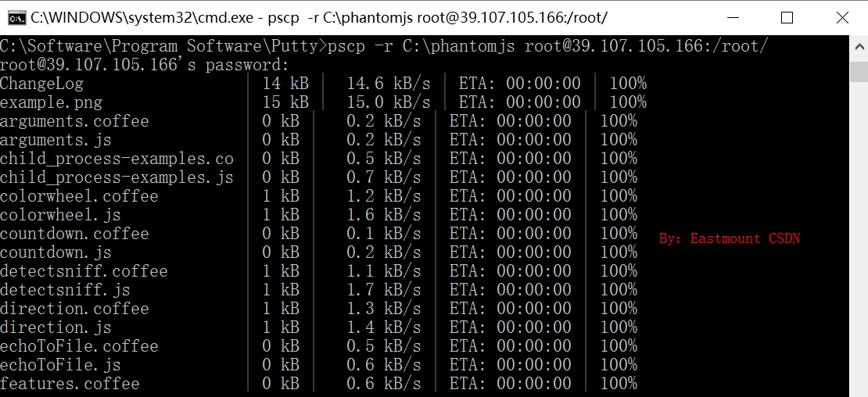Select child_process-examples.js file name
868x397 pixels.
tap(117, 177)
